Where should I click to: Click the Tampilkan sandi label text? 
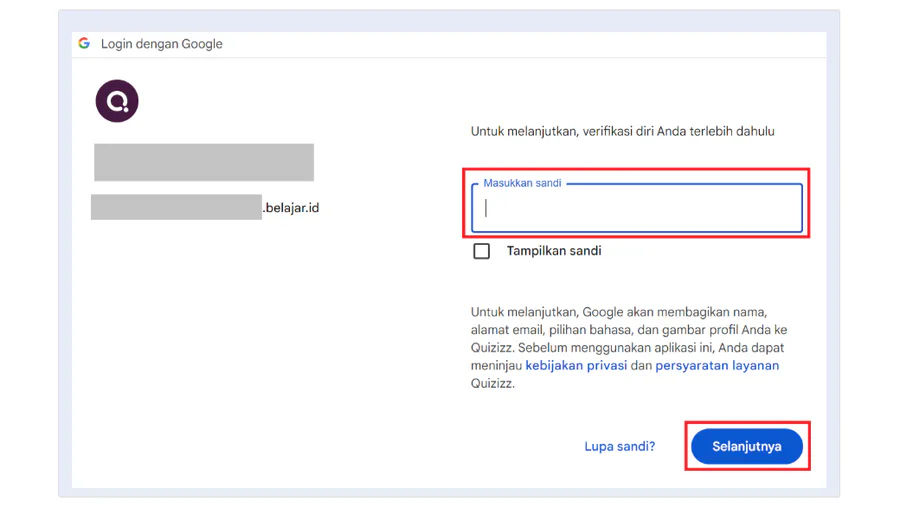[553, 251]
